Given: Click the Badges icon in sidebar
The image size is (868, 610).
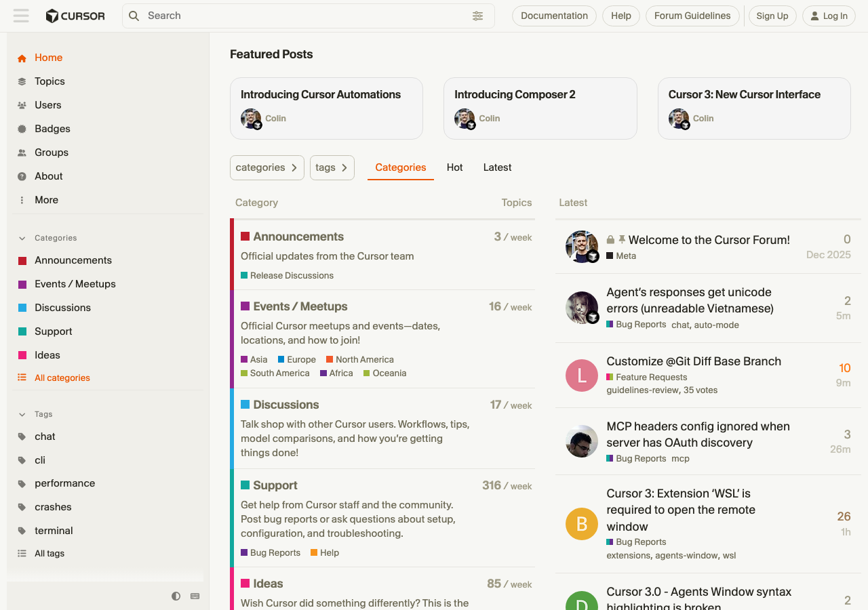Looking at the screenshot, I should click(22, 129).
